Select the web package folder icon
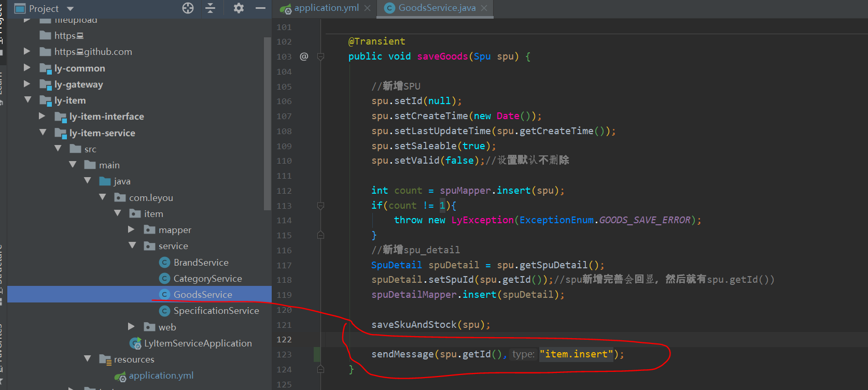Viewport: 868px width, 390px height. pos(150,327)
